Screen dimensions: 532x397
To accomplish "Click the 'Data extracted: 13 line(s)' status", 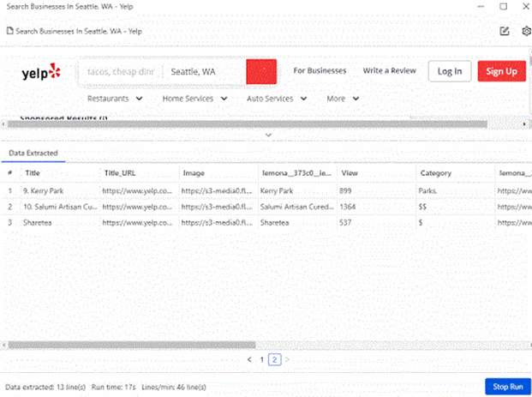I will click(45, 387).
